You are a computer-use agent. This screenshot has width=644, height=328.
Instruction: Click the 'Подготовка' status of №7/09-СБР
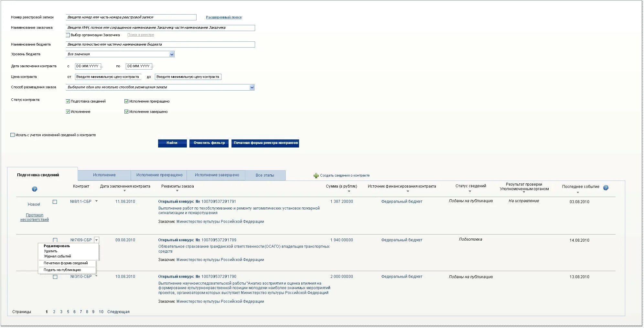(x=470, y=239)
